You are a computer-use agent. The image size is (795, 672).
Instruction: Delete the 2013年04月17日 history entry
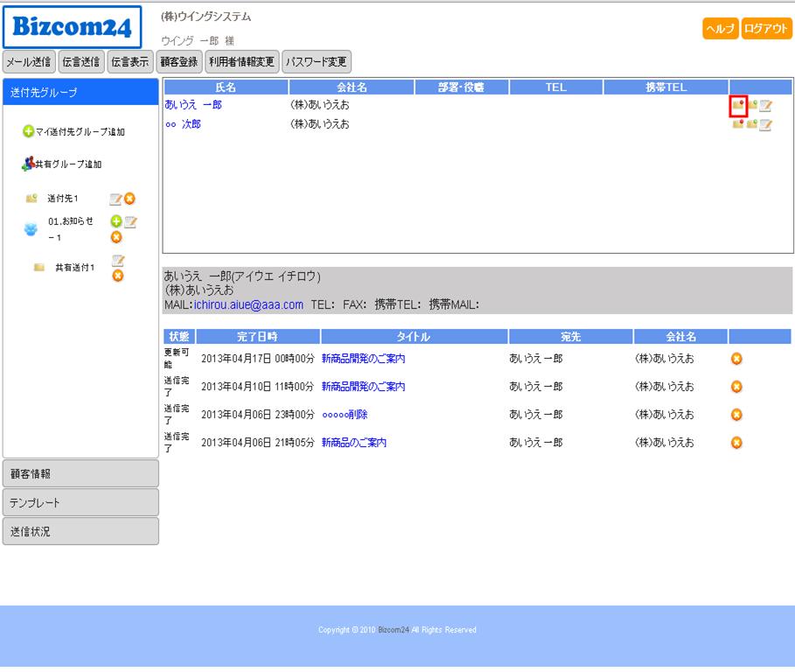point(736,359)
